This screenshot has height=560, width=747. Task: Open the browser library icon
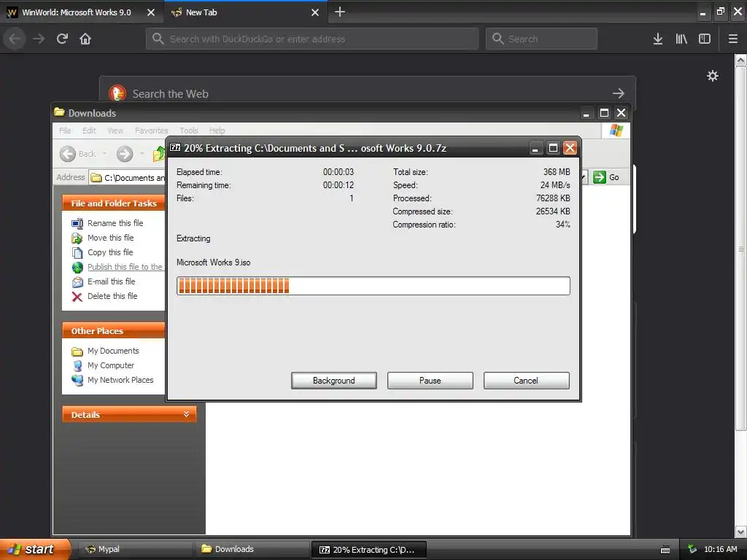tap(681, 39)
